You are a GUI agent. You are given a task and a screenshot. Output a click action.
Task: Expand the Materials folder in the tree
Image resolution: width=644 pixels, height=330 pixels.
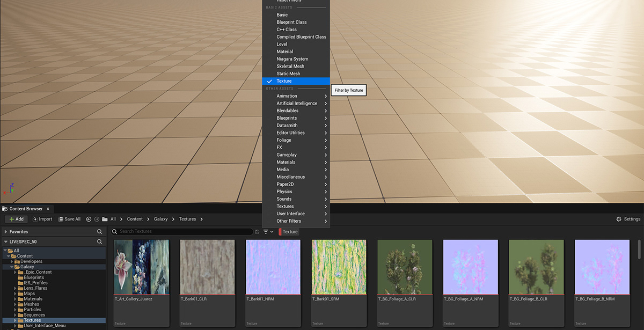coord(14,298)
